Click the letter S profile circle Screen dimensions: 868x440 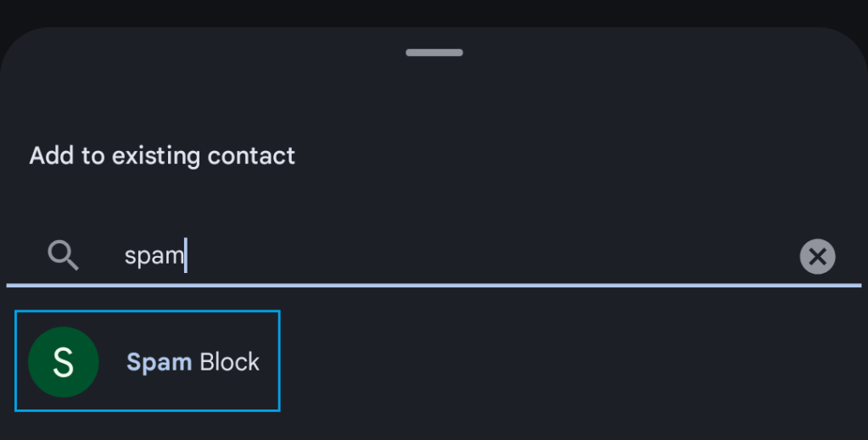(64, 362)
